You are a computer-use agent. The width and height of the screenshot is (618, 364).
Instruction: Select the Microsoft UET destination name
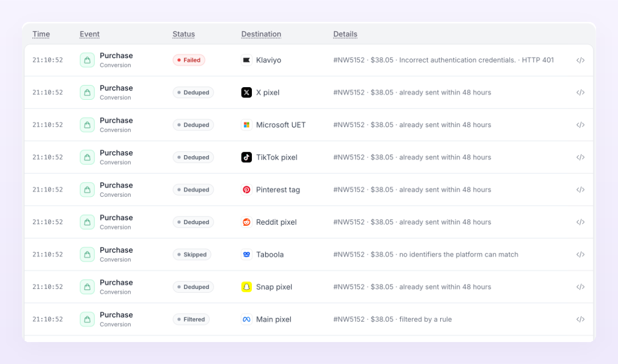pyautogui.click(x=280, y=125)
